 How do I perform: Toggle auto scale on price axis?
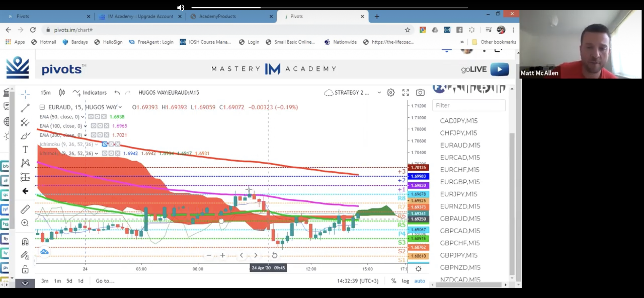(420, 281)
